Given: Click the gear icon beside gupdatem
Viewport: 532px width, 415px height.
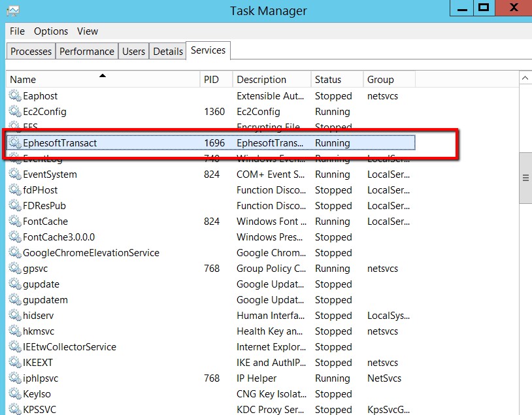Looking at the screenshot, I should 15,299.
